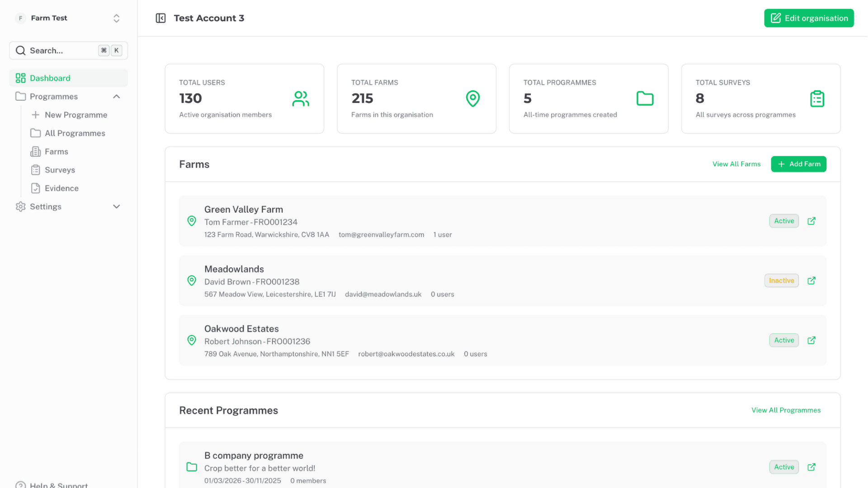Open Evidence in the sidebar
The width and height of the screenshot is (868, 488).
pos(61,188)
